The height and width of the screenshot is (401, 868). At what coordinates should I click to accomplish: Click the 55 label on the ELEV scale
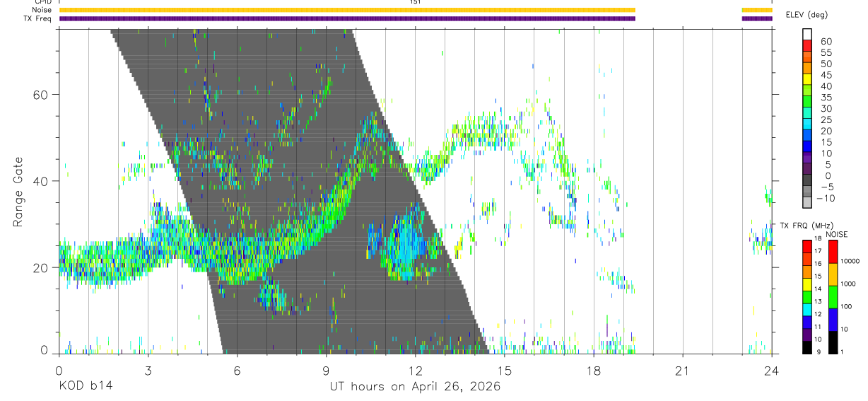826,52
